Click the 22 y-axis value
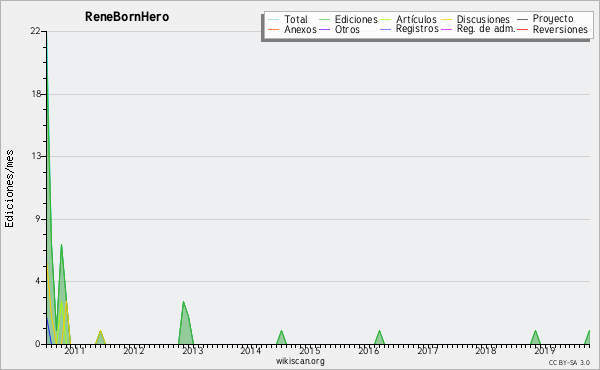Viewport: 600px width, 370px height. tap(35, 31)
